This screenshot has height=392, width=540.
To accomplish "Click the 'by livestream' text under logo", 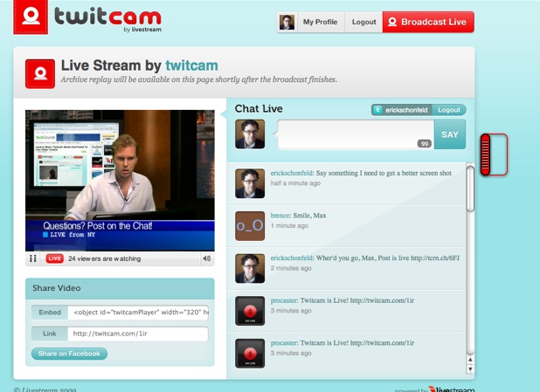I will pos(142,30).
